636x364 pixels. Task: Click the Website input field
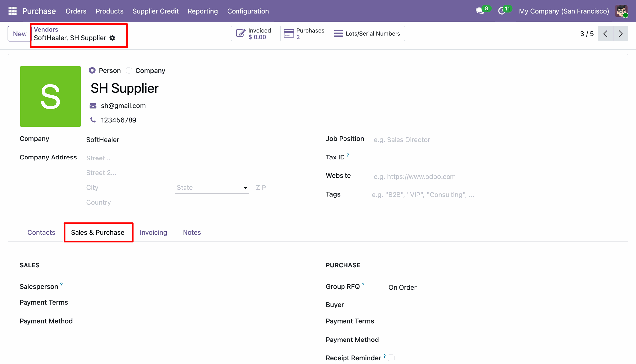click(494, 177)
